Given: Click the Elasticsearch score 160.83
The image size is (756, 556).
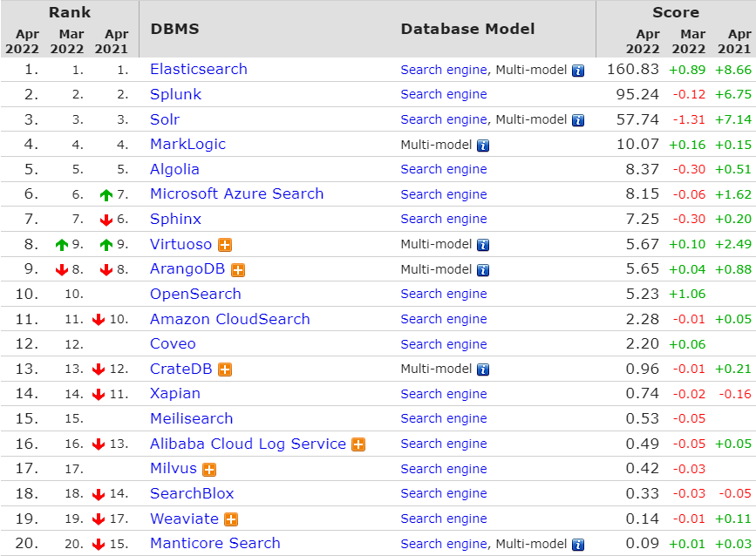Looking at the screenshot, I should 632,70.
